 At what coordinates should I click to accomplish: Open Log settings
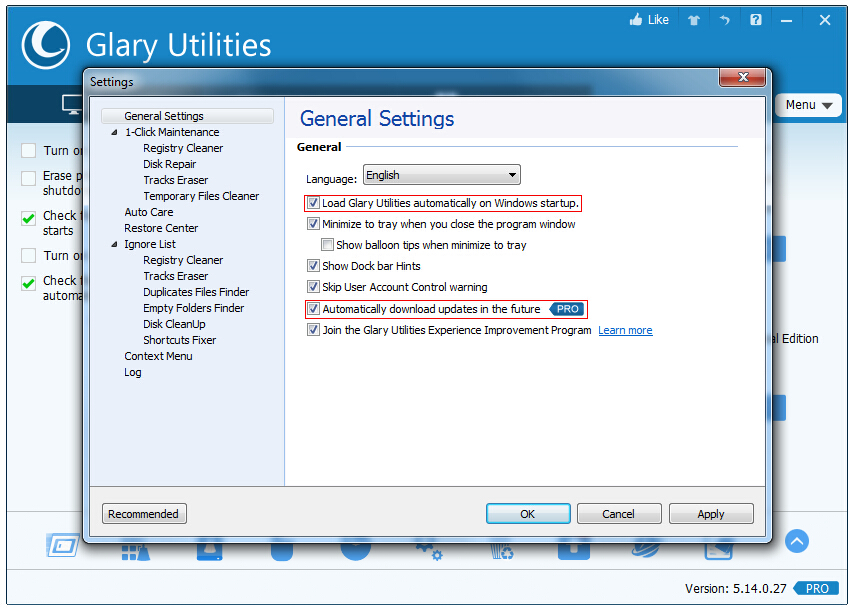point(133,372)
